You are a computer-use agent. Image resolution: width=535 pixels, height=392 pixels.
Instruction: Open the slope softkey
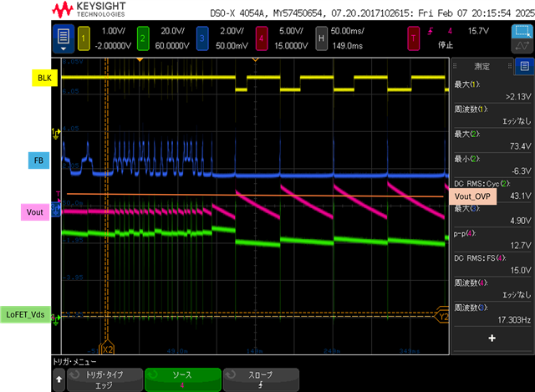coord(261,379)
